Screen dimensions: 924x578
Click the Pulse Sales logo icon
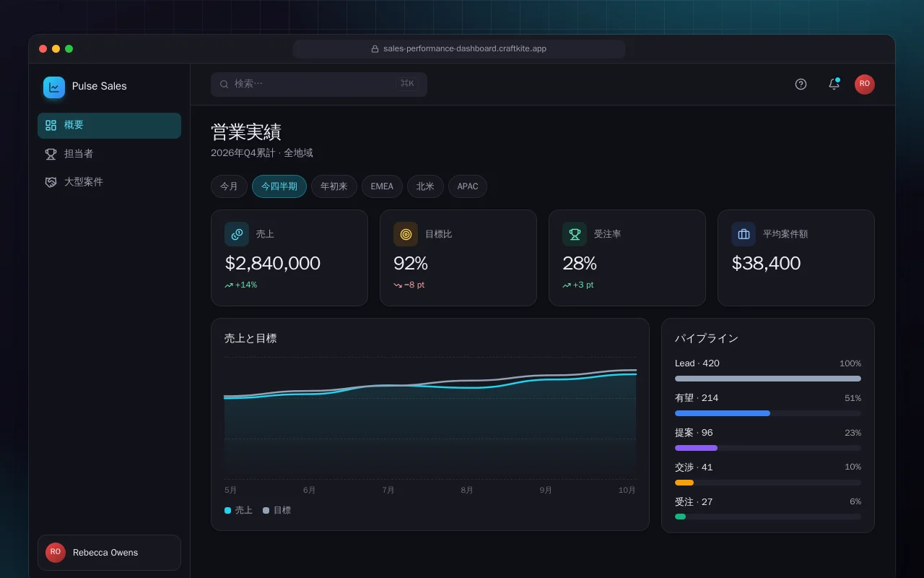click(x=54, y=87)
